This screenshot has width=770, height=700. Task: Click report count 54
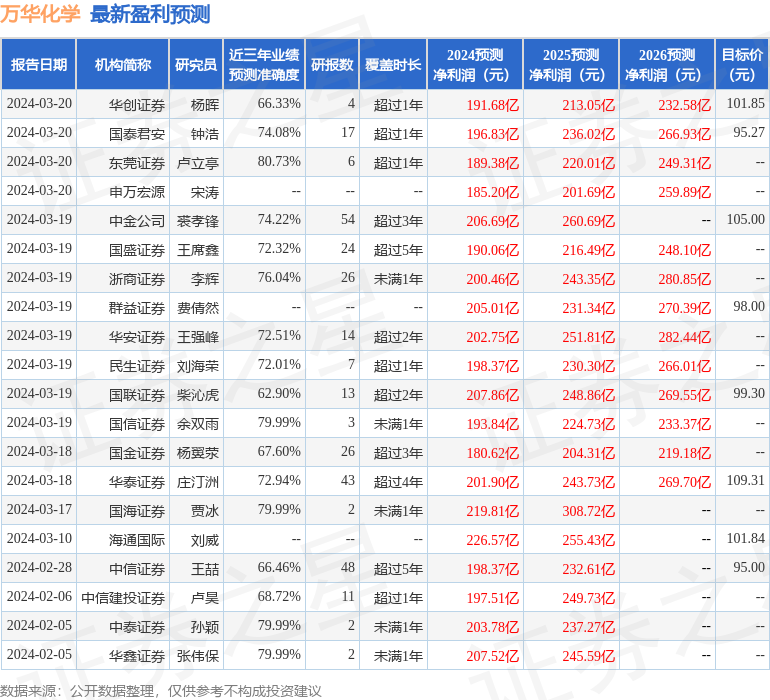click(348, 219)
